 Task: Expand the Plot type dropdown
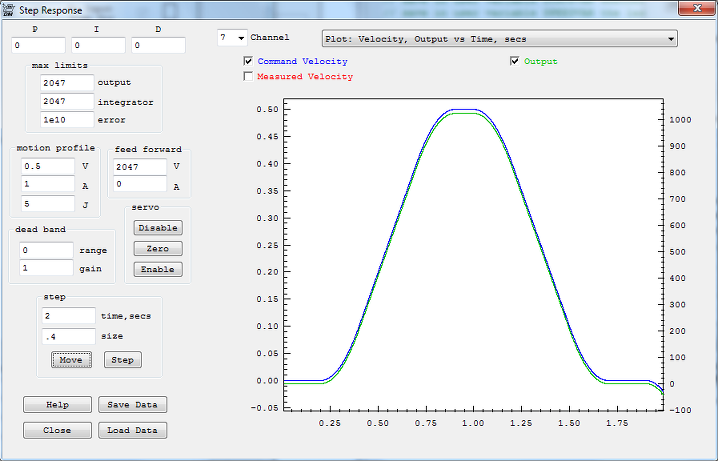click(499, 39)
